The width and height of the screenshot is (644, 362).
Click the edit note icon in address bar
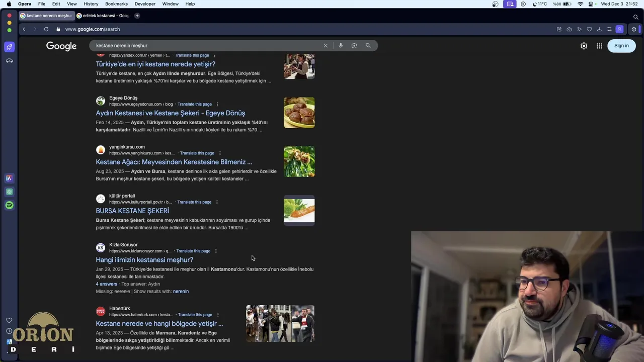tap(559, 29)
